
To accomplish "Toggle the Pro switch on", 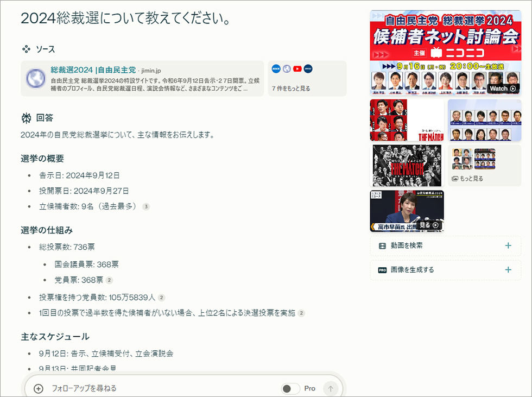I will 290,388.
